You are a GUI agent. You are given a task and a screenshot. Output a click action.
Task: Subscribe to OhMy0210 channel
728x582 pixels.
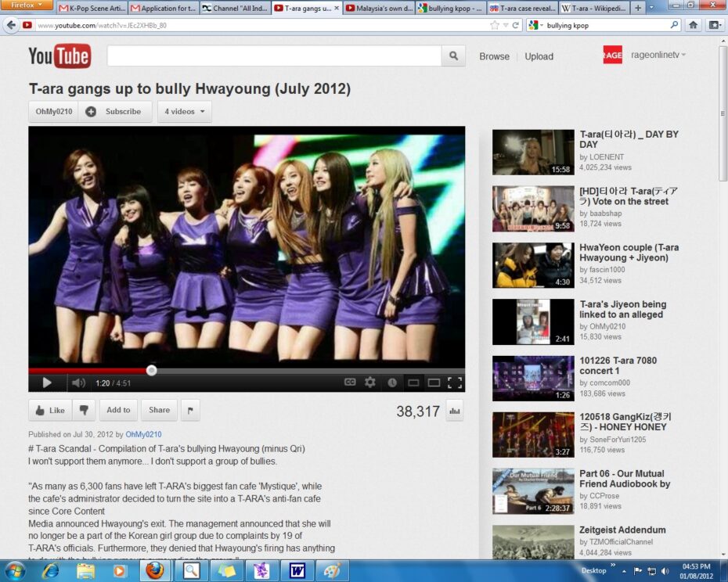(x=114, y=112)
